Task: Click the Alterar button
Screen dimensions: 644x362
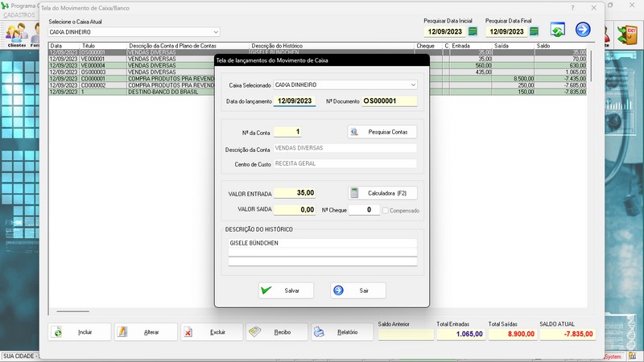Action: pos(146,332)
